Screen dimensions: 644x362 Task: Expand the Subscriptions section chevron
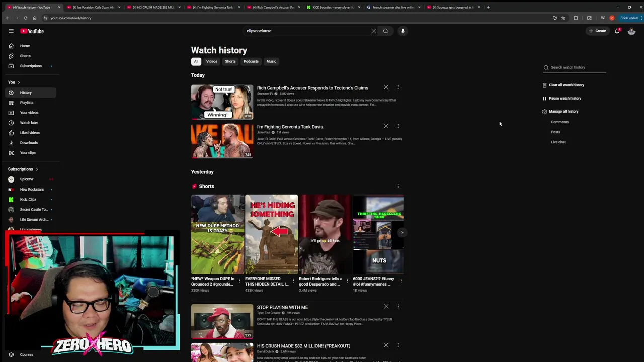coord(37,169)
